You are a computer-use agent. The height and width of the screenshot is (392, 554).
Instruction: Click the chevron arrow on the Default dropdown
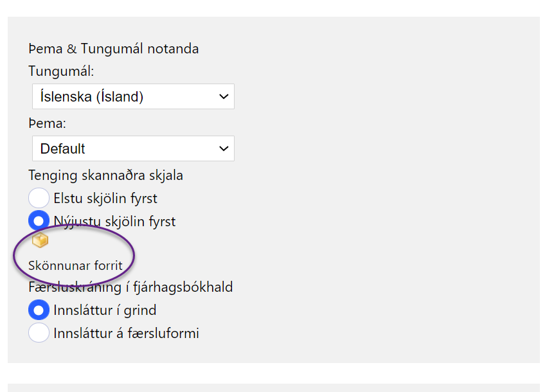click(224, 148)
